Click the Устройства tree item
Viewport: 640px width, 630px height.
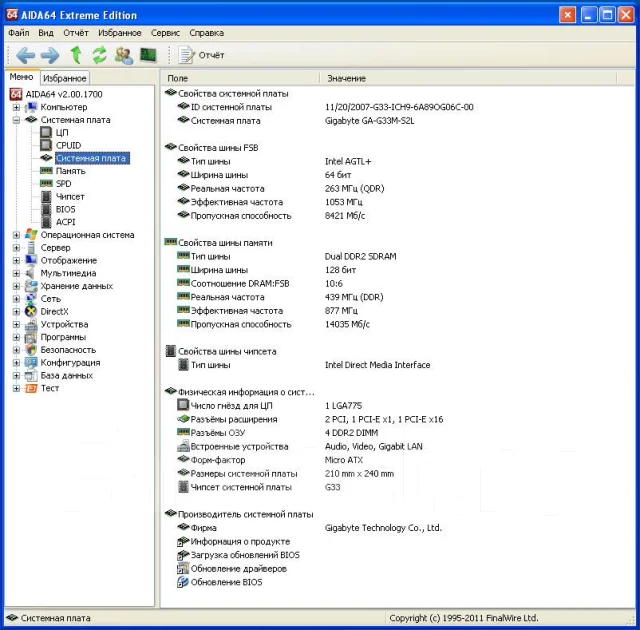64,324
